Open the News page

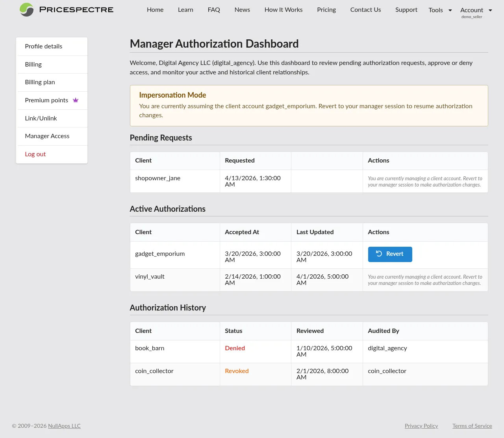pos(242,10)
